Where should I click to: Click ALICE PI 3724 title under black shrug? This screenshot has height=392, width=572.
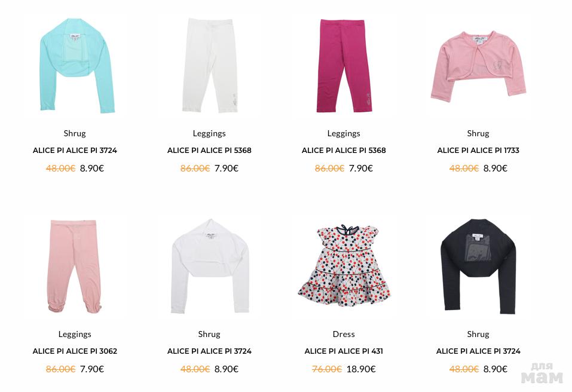click(x=478, y=351)
